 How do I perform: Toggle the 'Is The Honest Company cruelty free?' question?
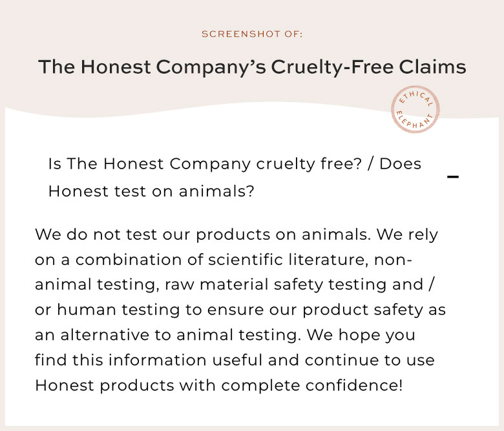point(235,178)
